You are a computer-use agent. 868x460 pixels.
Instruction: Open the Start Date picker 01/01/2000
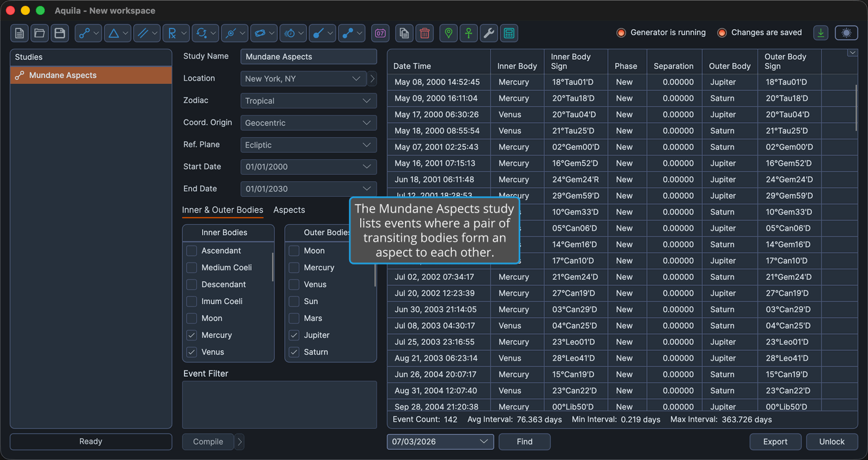[x=309, y=167]
